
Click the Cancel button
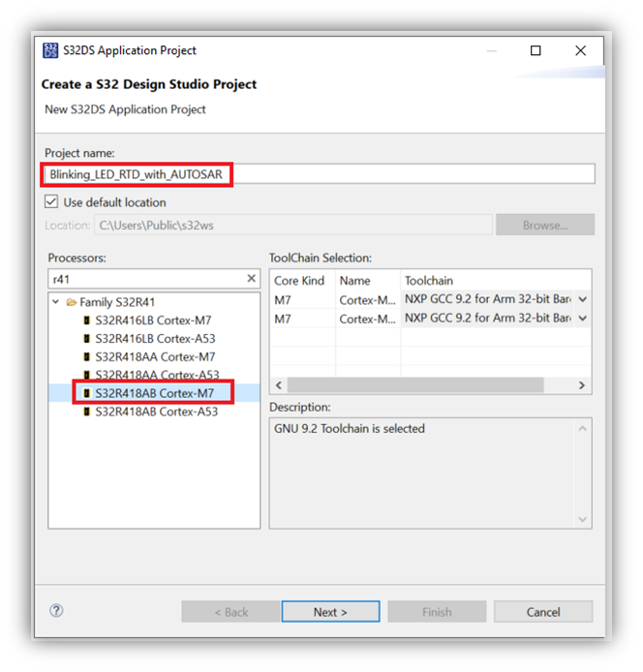pos(542,612)
